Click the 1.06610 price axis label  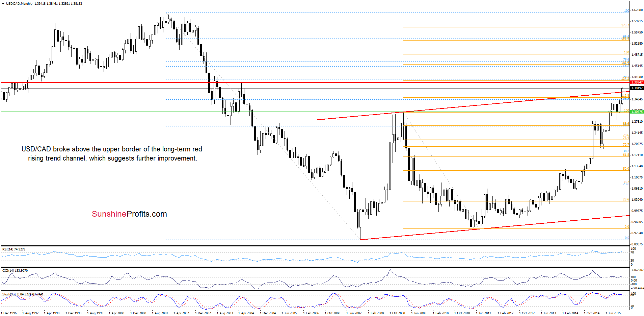point(637,189)
